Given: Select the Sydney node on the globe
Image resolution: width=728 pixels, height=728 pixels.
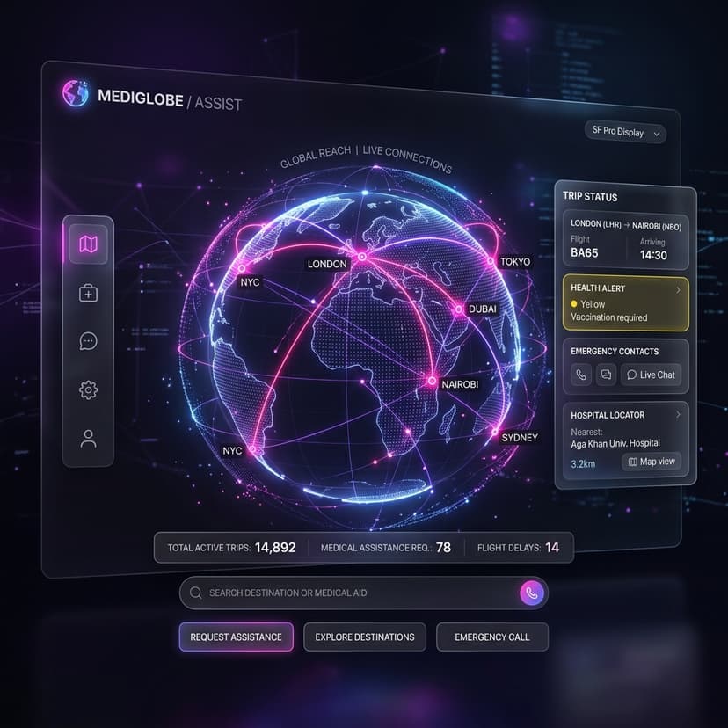Looking at the screenshot, I should coord(495,432).
